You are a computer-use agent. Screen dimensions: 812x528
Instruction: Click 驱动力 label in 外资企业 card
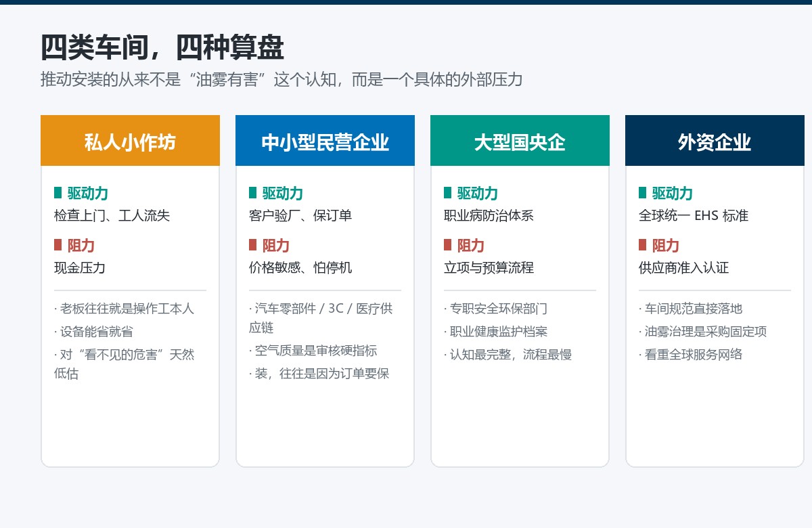(x=673, y=193)
